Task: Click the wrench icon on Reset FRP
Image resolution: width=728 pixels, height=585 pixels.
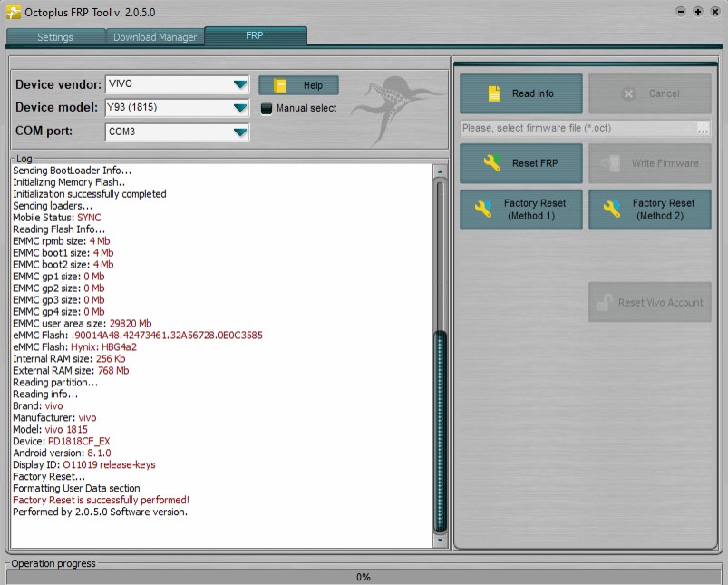Action: click(492, 163)
